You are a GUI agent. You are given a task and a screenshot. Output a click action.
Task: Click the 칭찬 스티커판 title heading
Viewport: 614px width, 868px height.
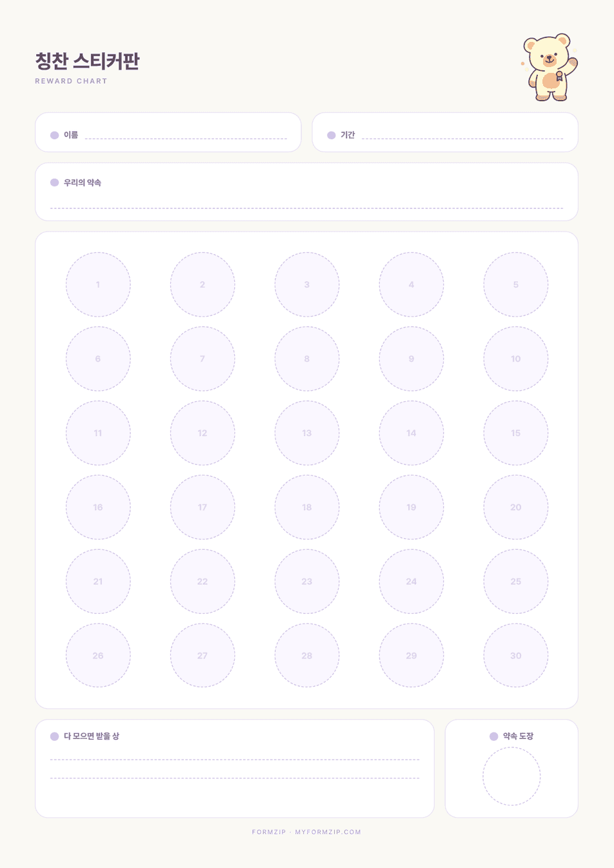coord(87,61)
